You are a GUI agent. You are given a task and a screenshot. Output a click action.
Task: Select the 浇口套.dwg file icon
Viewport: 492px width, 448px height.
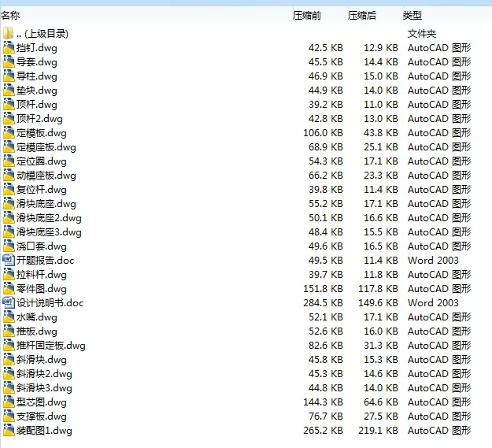9,246
